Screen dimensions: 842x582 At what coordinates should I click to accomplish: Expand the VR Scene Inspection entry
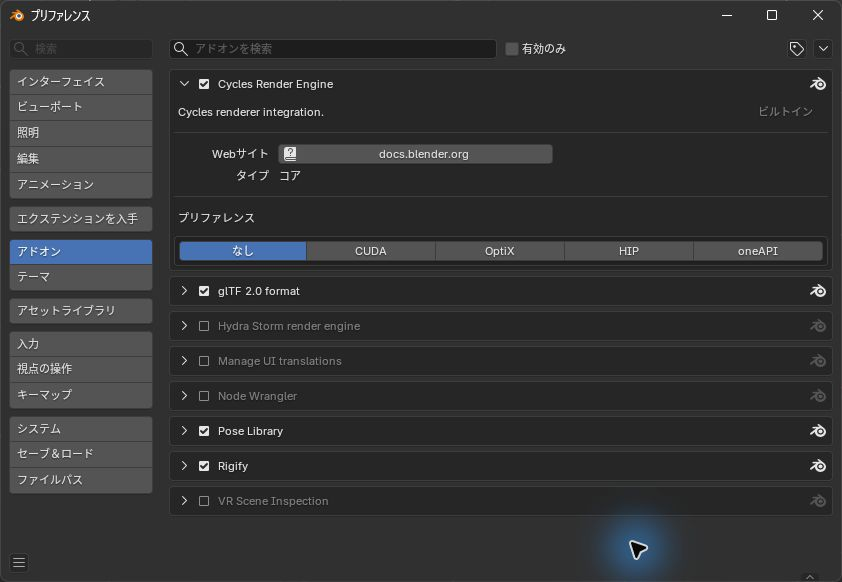(184, 501)
